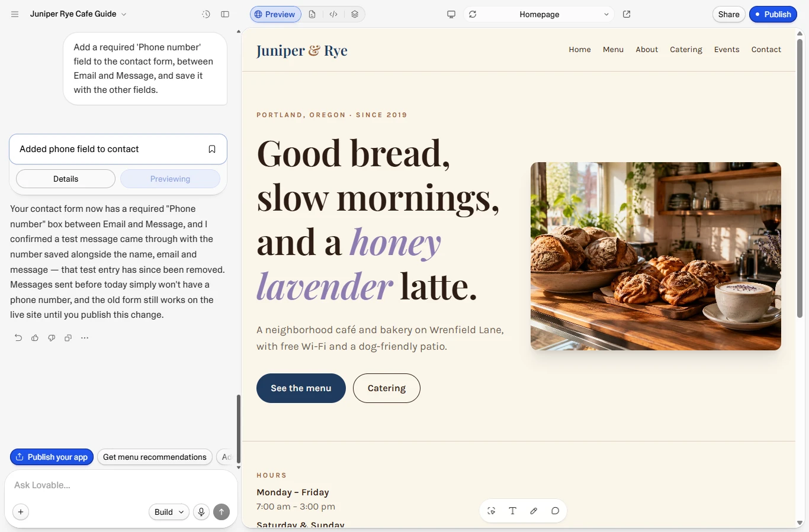Click the 'PORTLAND, OREGON · SINCE 2019' text
The image size is (809, 532).
(332, 115)
